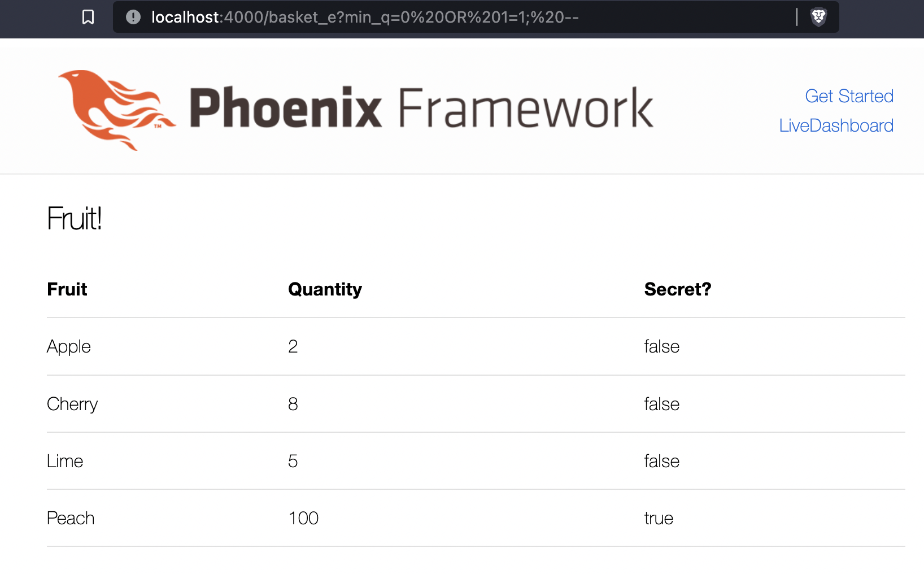Click the true value in Peach row
Image resolution: width=924 pixels, height=574 pixels.
(659, 518)
